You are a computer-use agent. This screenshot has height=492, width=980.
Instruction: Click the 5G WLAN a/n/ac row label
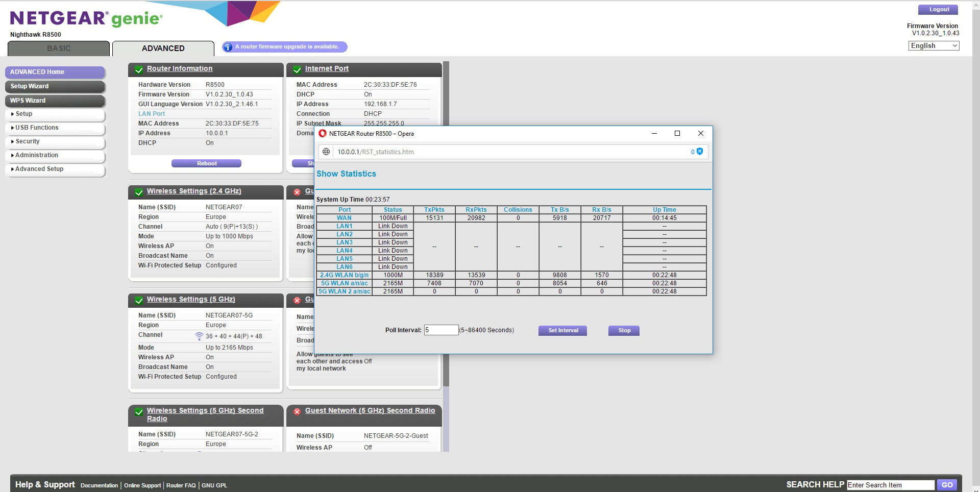[x=345, y=283]
